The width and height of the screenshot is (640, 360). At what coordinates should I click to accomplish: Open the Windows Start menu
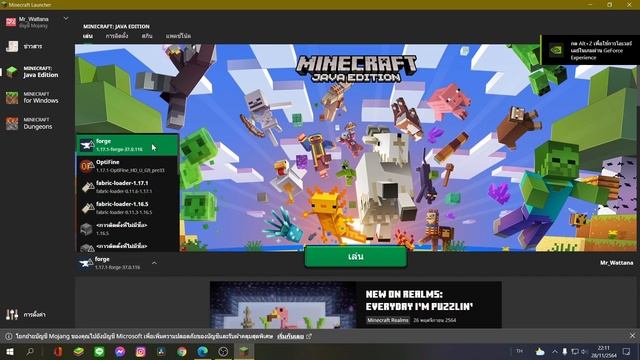(x=9, y=351)
